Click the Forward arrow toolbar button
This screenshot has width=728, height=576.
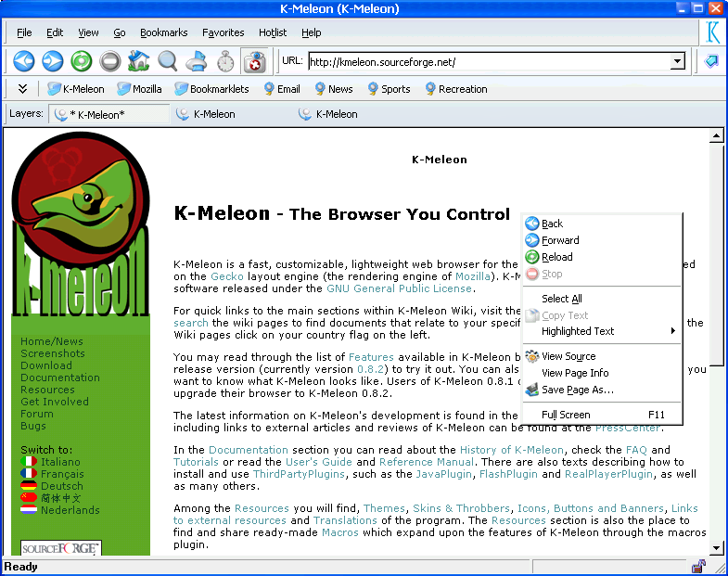pyautogui.click(x=53, y=62)
